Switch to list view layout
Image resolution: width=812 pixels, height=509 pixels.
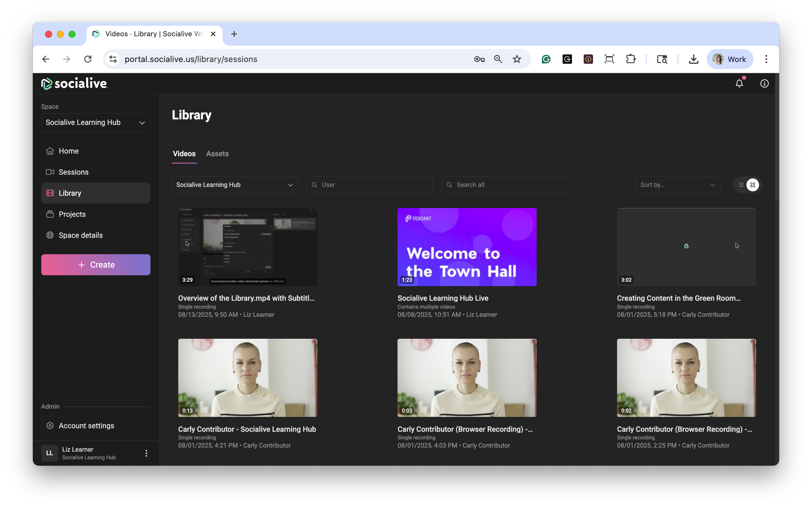741,185
